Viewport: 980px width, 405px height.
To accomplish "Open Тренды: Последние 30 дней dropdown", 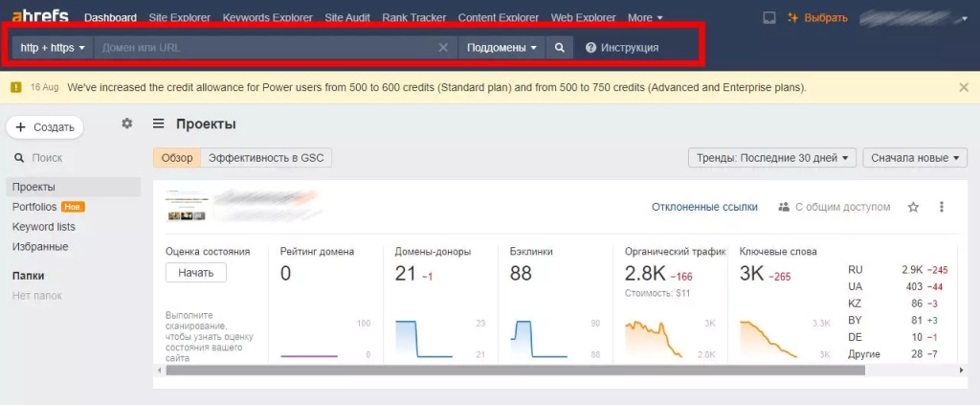I will (x=772, y=158).
